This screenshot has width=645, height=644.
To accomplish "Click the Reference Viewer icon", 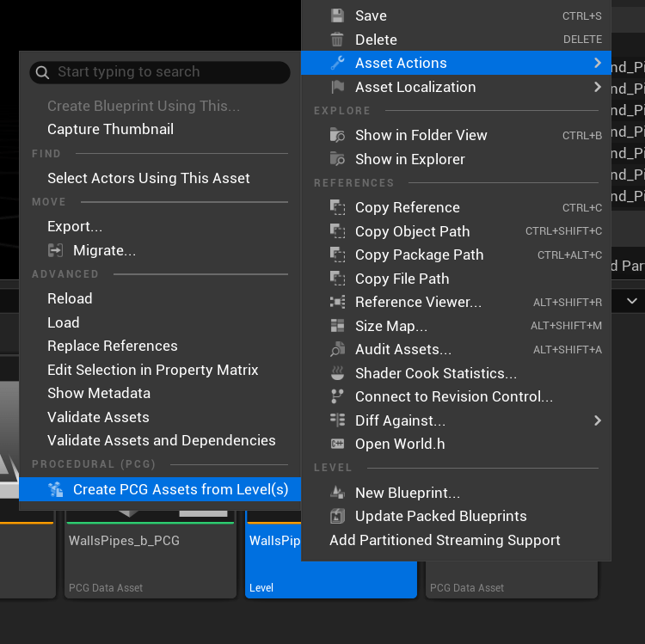I will pos(338,303).
